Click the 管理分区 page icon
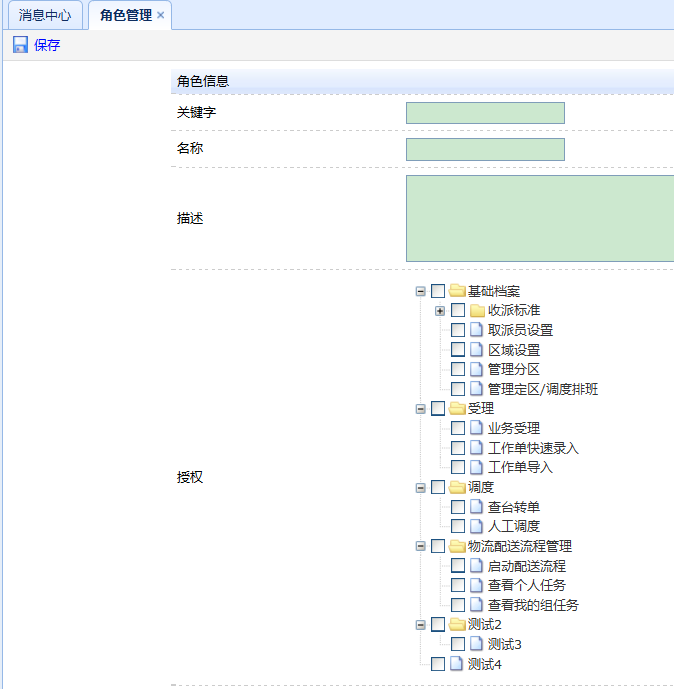Image resolution: width=674 pixels, height=689 pixels. pyautogui.click(x=476, y=369)
